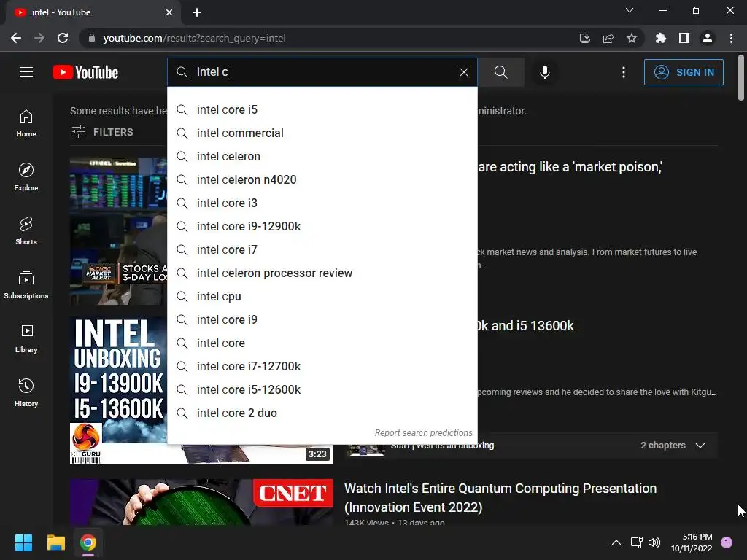This screenshot has width=747, height=560.
Task: Open the CNBC stocks video thumbnail
Action: [118, 231]
